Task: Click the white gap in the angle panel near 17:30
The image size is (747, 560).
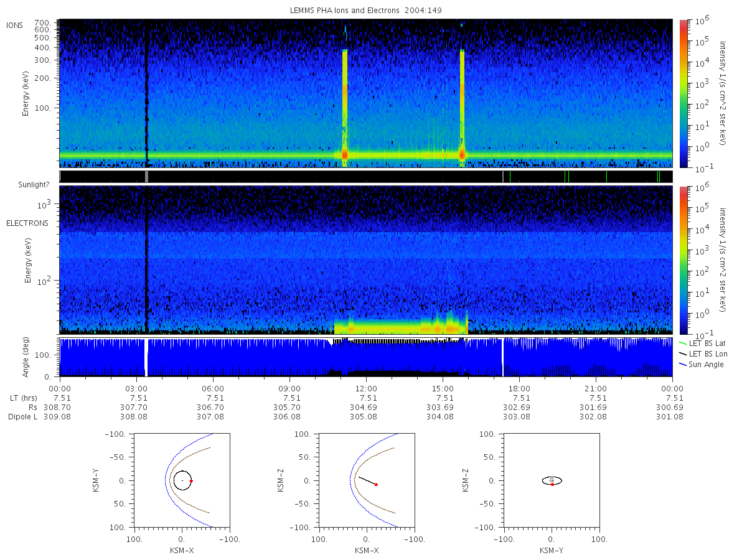Action: [x=502, y=357]
